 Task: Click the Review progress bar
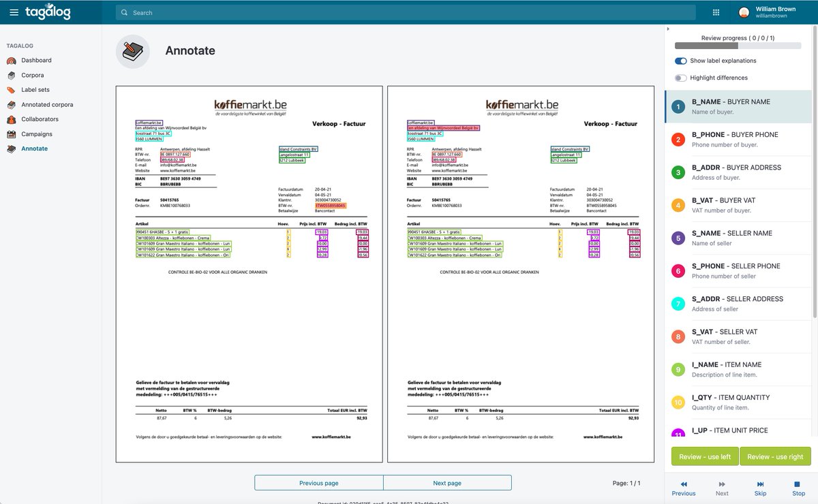(737, 46)
